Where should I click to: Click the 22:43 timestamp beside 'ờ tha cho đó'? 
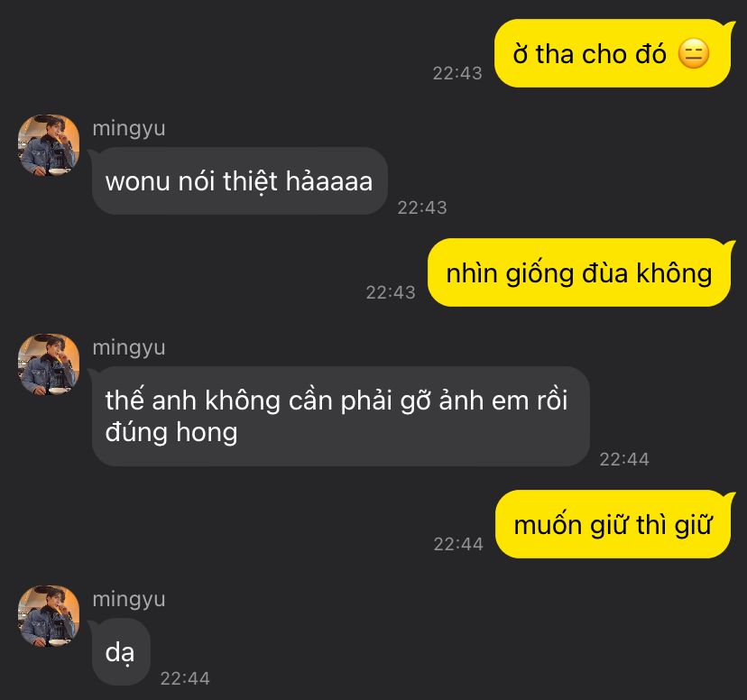(457, 73)
